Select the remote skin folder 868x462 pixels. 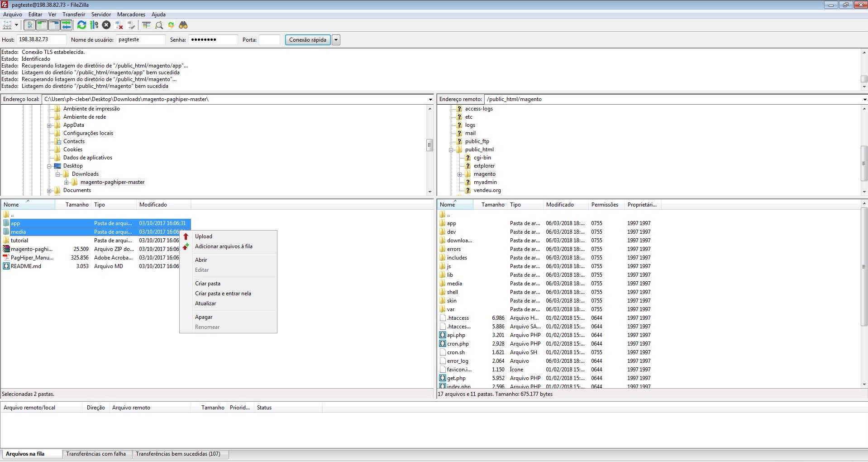(550, 301)
